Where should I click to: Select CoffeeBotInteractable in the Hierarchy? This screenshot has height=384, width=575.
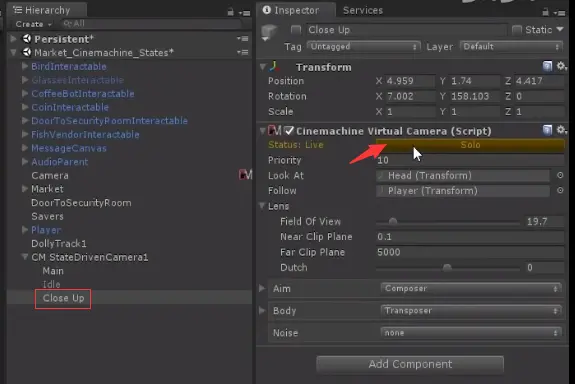(83, 94)
